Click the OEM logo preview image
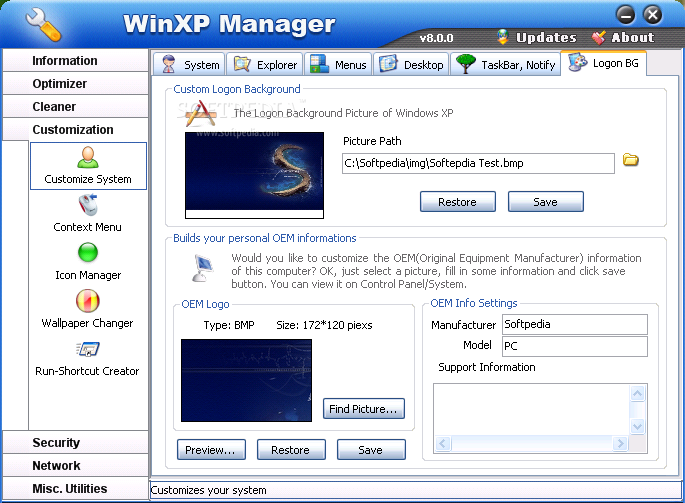This screenshot has height=503, width=685. (246, 381)
